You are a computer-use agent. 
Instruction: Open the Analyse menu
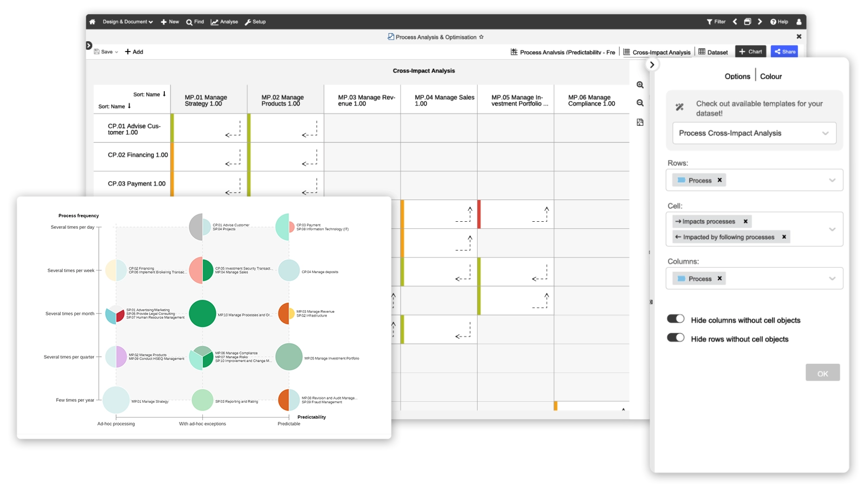[224, 22]
